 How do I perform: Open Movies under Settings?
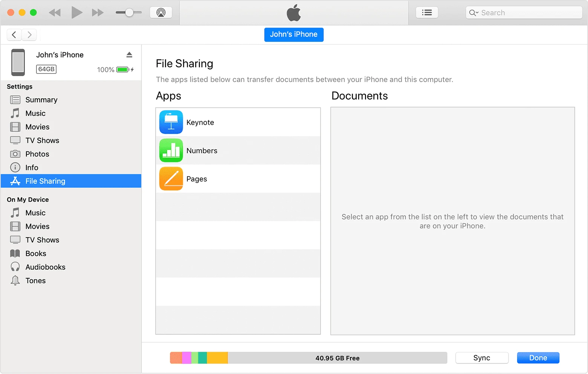point(71,127)
